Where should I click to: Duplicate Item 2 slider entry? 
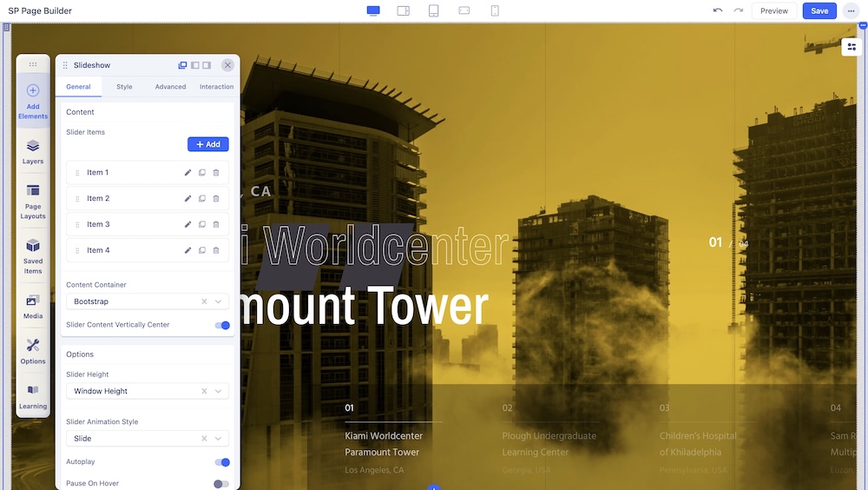click(x=202, y=198)
